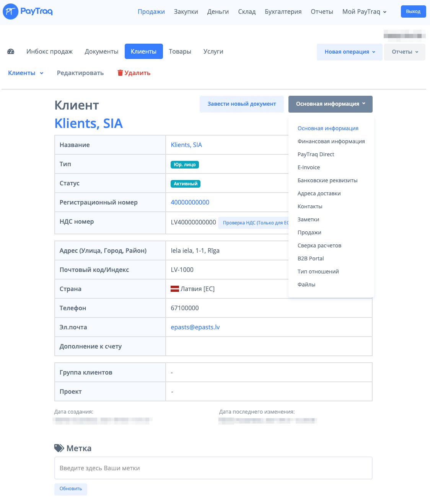The height and width of the screenshot is (504, 430).
Task: Click the Обновить button under tags
Action: (x=71, y=489)
